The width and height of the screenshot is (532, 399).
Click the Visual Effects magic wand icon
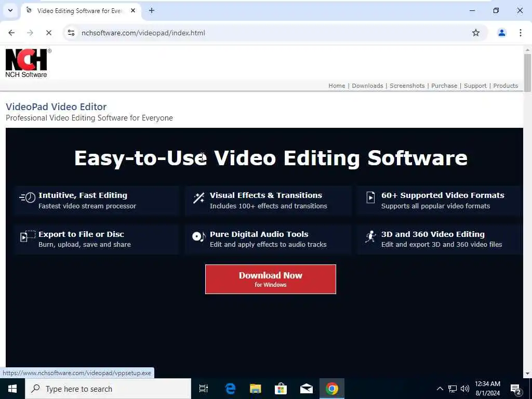[199, 198]
